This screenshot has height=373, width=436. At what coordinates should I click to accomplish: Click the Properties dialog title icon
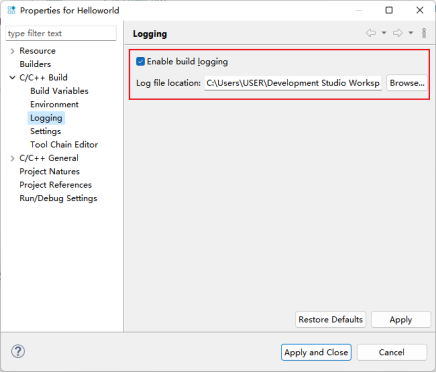[11, 10]
